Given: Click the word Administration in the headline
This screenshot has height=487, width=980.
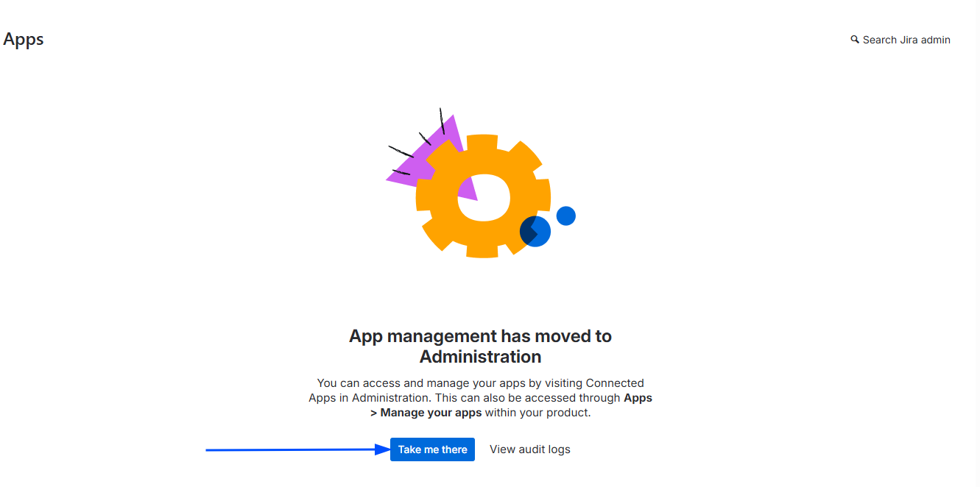Looking at the screenshot, I should click(x=480, y=357).
